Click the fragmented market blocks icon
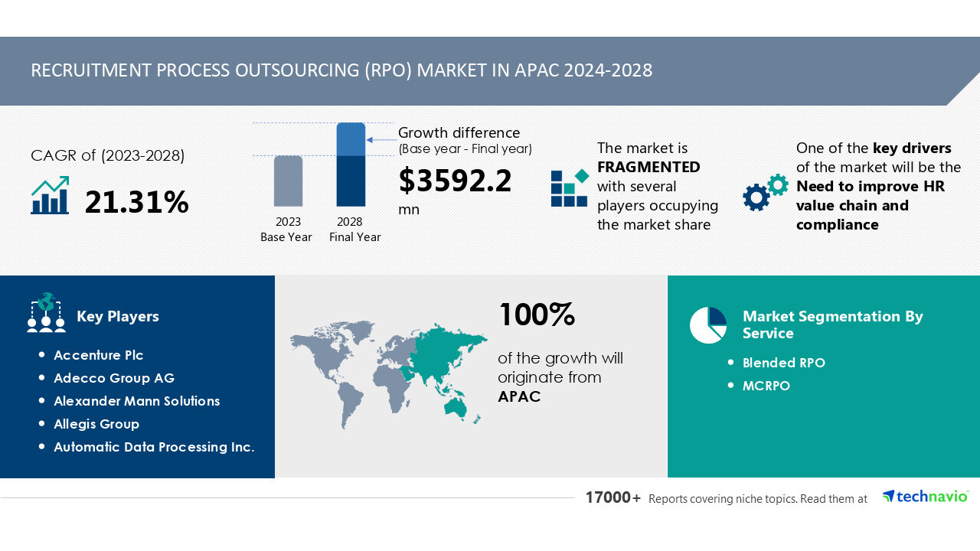The image size is (980, 551). click(570, 188)
